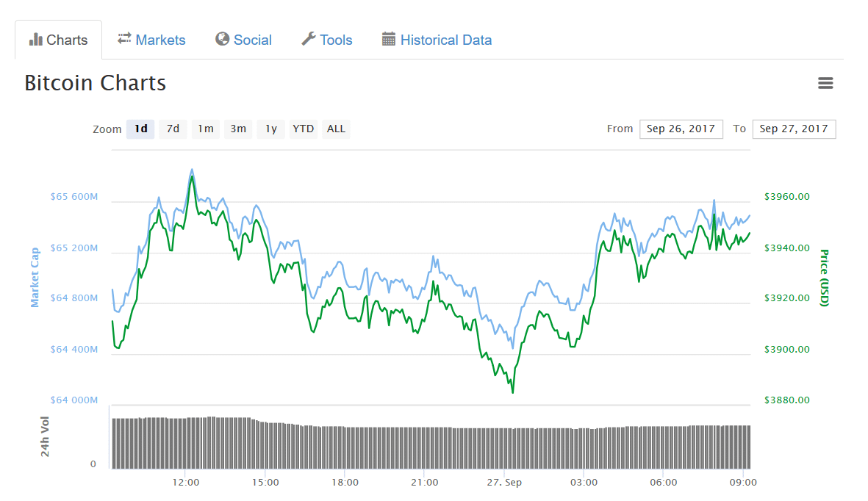Click the calendar icon beside Historical Data
This screenshot has height=501, width=868.
pyautogui.click(x=389, y=39)
